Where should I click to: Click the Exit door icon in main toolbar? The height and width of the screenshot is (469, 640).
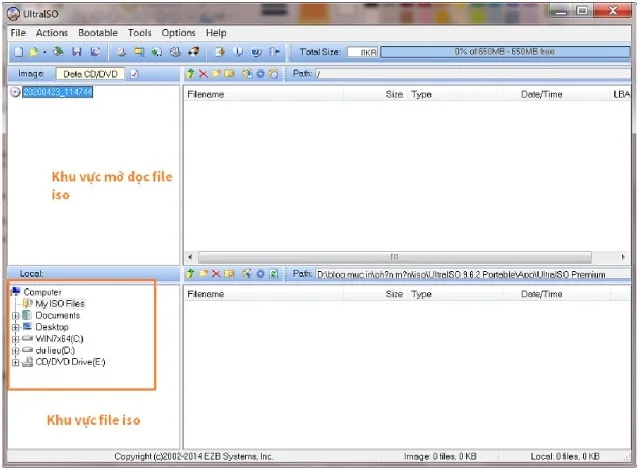[274, 52]
